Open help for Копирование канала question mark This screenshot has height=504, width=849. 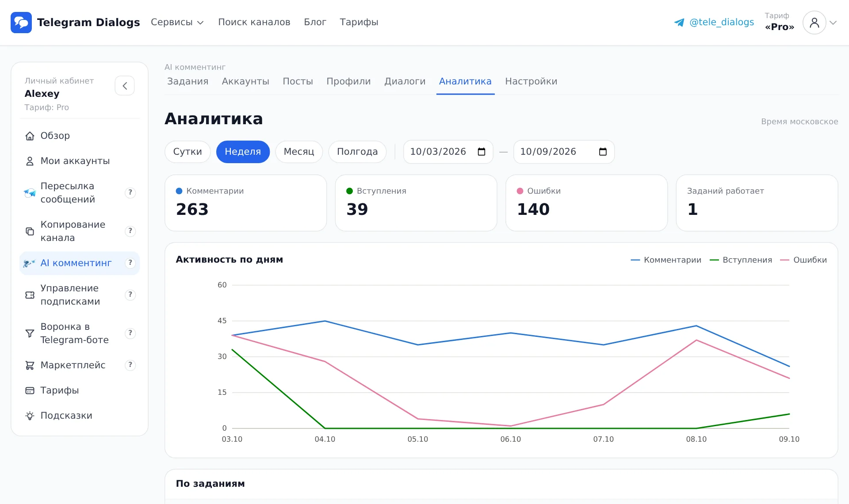(130, 231)
